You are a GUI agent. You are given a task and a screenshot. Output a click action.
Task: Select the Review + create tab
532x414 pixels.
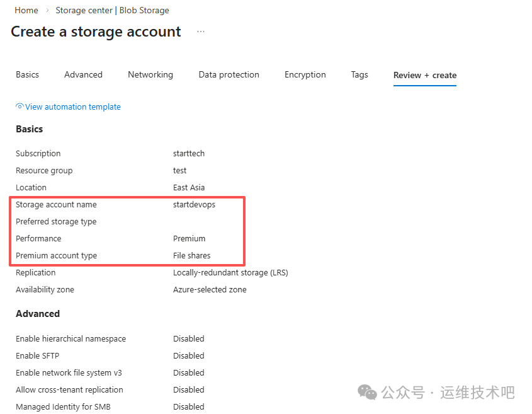click(425, 75)
